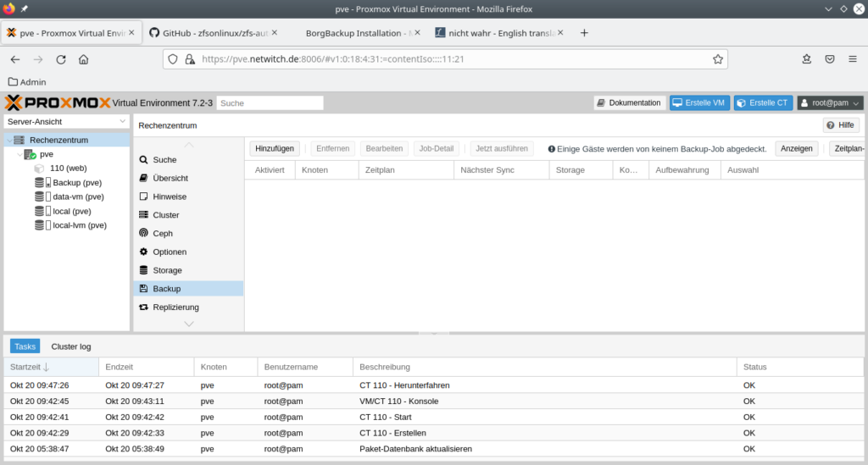Switch to the Tasks tab
The image size is (868, 465).
click(x=25, y=346)
